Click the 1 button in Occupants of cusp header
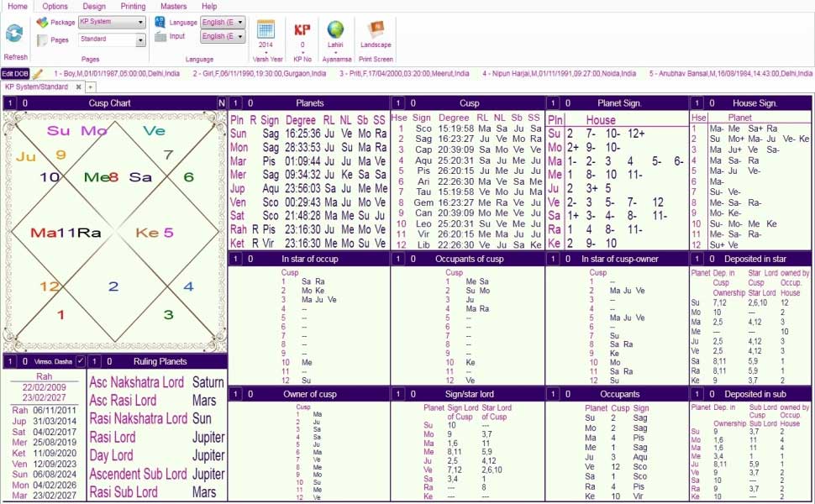815x504 pixels. 397,258
